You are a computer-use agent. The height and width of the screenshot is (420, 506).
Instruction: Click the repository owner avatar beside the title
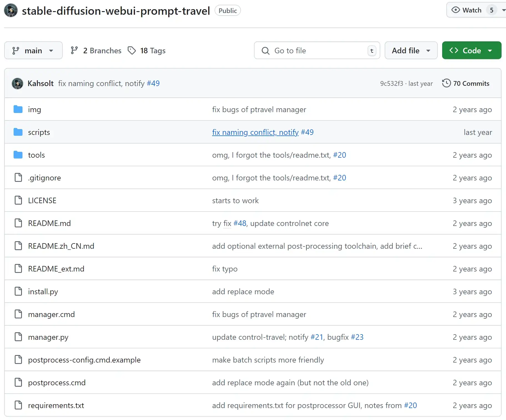point(11,11)
